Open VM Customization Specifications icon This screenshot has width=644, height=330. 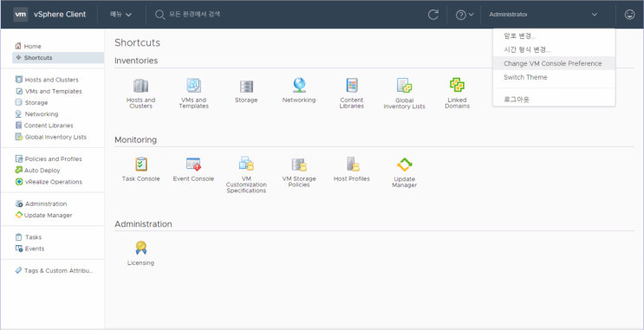click(246, 164)
